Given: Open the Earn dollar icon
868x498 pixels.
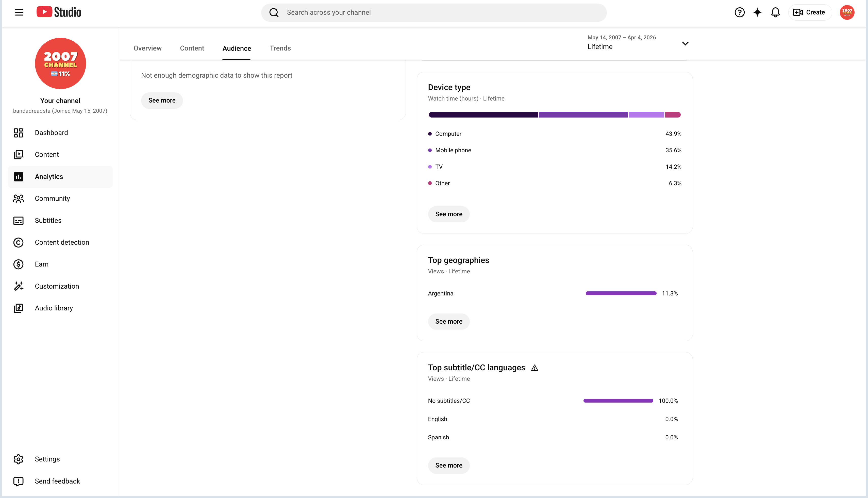Looking at the screenshot, I should [x=19, y=264].
